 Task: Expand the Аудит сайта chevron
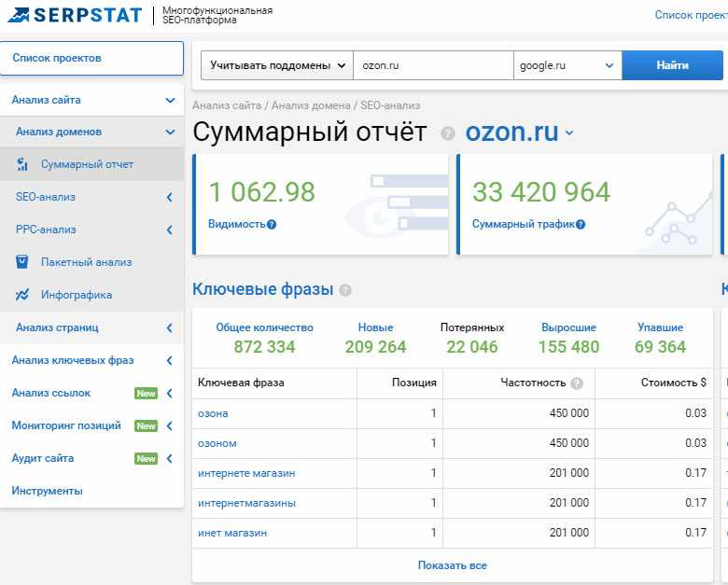pos(170,459)
